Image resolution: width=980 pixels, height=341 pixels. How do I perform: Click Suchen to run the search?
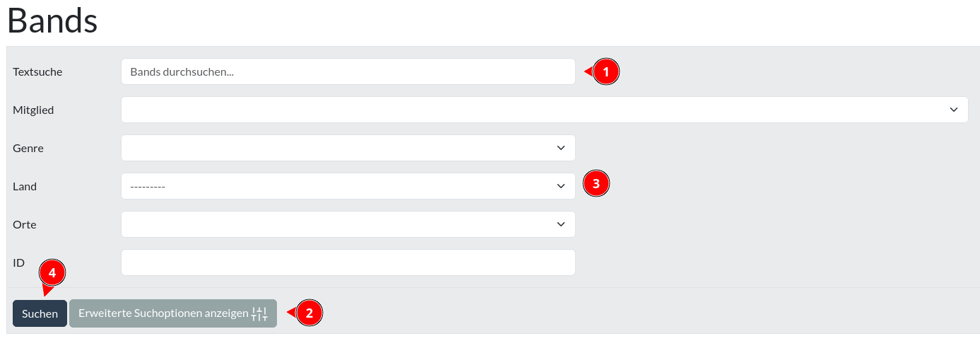click(x=40, y=313)
